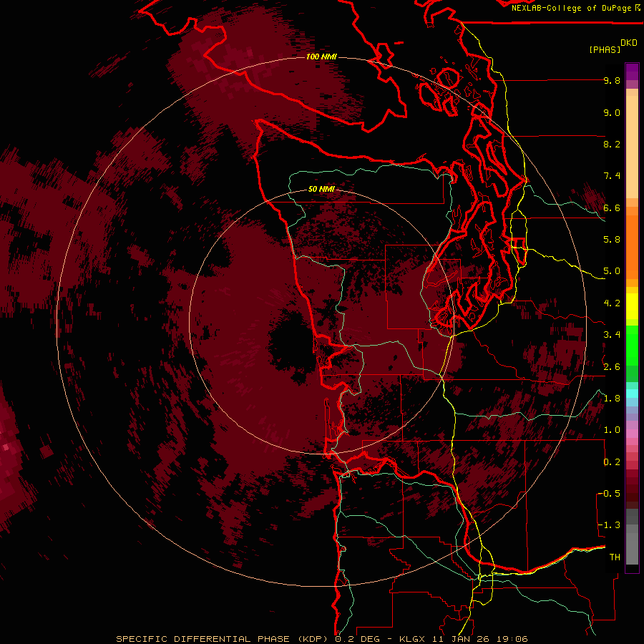
Task: Click the 5.0 scale value
Action: point(612,271)
